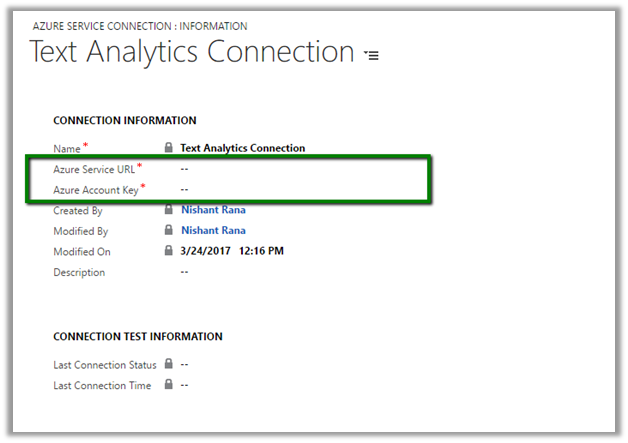Click the lock icon in Created By row
This screenshot has height=443, width=628.
169,210
